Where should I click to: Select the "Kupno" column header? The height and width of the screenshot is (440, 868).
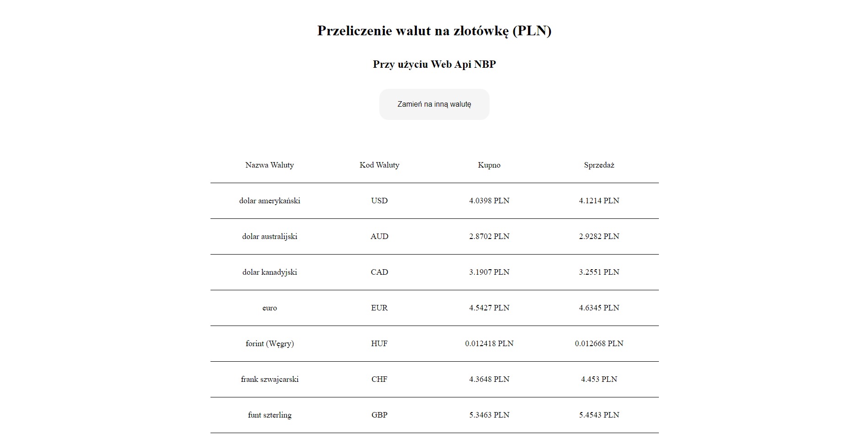(489, 165)
